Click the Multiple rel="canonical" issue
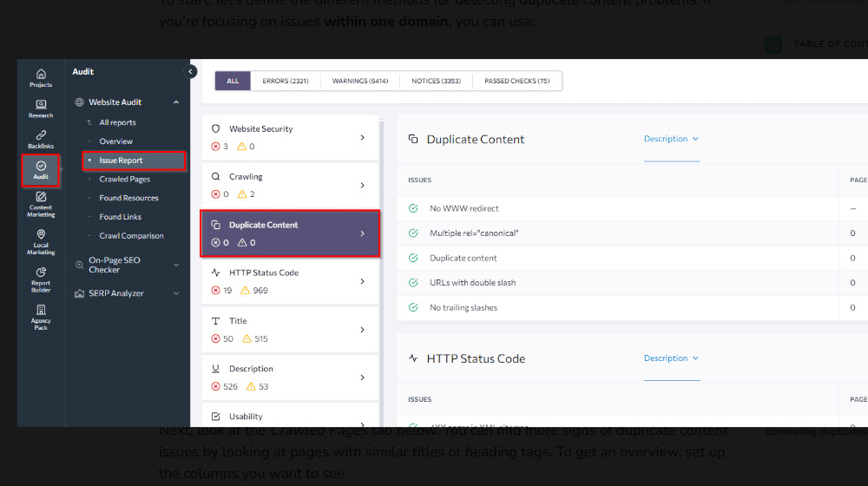868x486 pixels. [x=474, y=233]
